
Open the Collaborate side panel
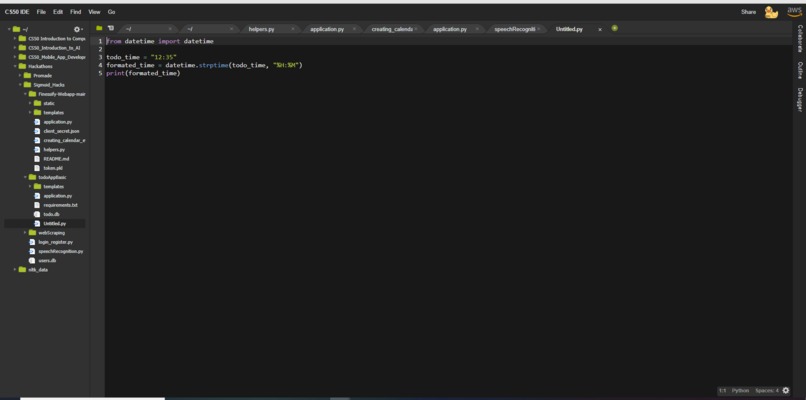click(800, 39)
